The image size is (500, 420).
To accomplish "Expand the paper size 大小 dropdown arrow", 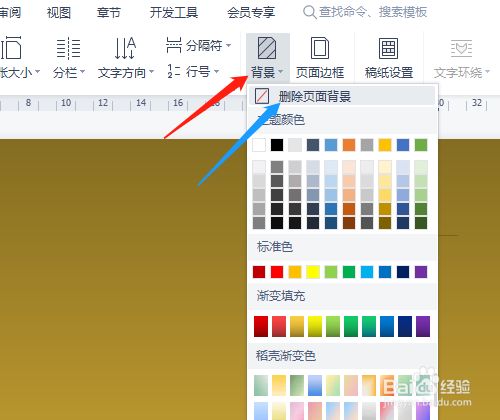I will tap(37, 71).
